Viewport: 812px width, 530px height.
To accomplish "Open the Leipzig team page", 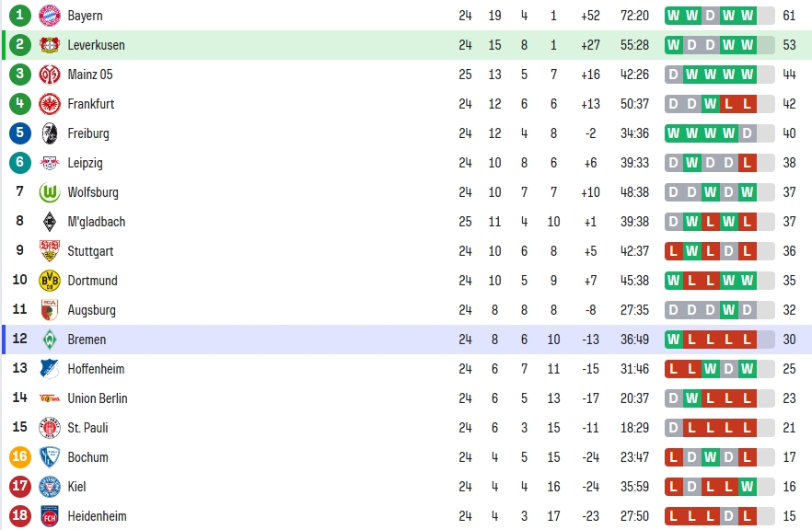I will [x=85, y=163].
